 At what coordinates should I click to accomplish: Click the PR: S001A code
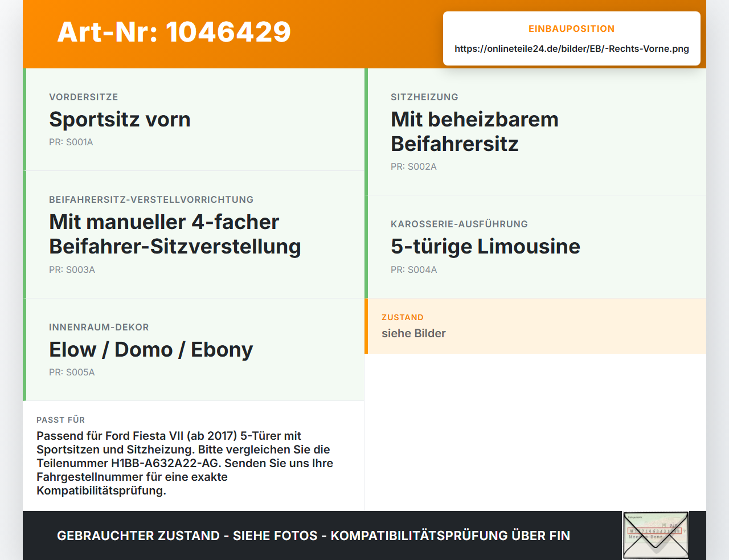coord(71,142)
